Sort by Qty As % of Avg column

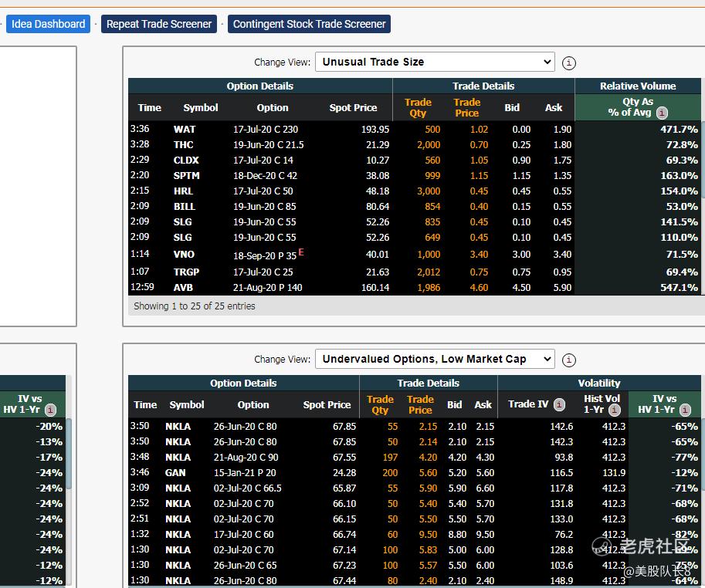point(638,107)
